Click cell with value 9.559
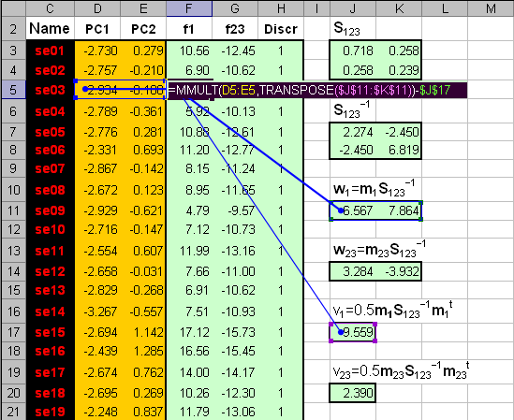The height and width of the screenshot is (420, 514). (353, 332)
